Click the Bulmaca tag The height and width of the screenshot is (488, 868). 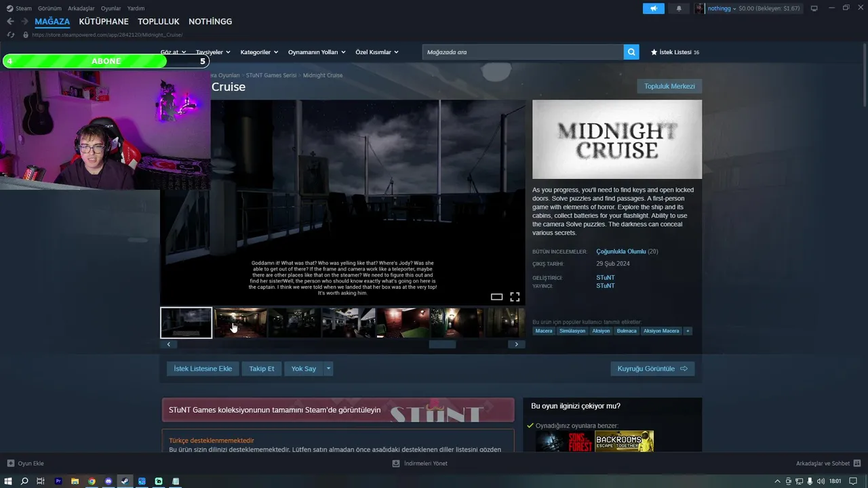point(627,331)
